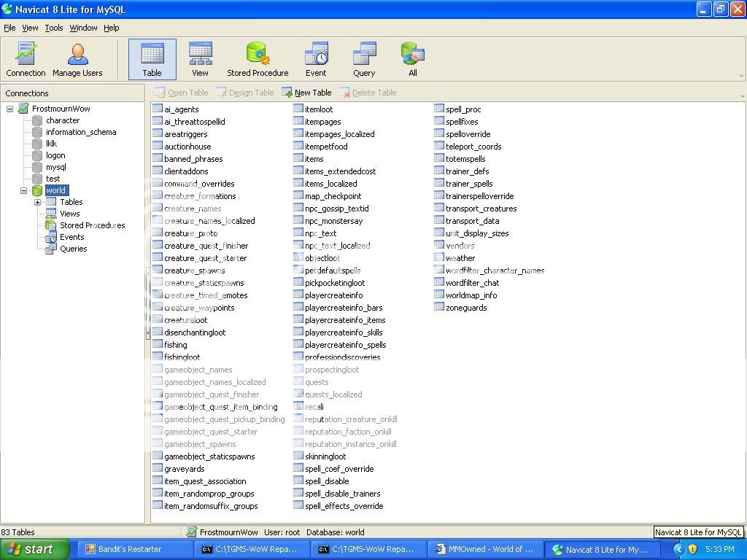
Task: Click the security shield tray icon
Action: click(x=693, y=549)
